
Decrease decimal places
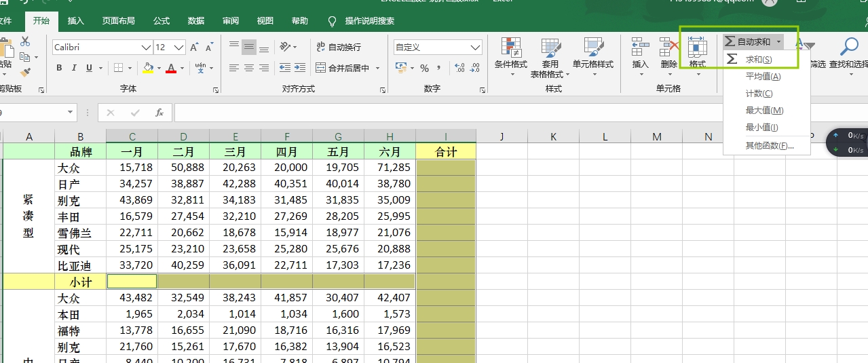pyautogui.click(x=475, y=68)
